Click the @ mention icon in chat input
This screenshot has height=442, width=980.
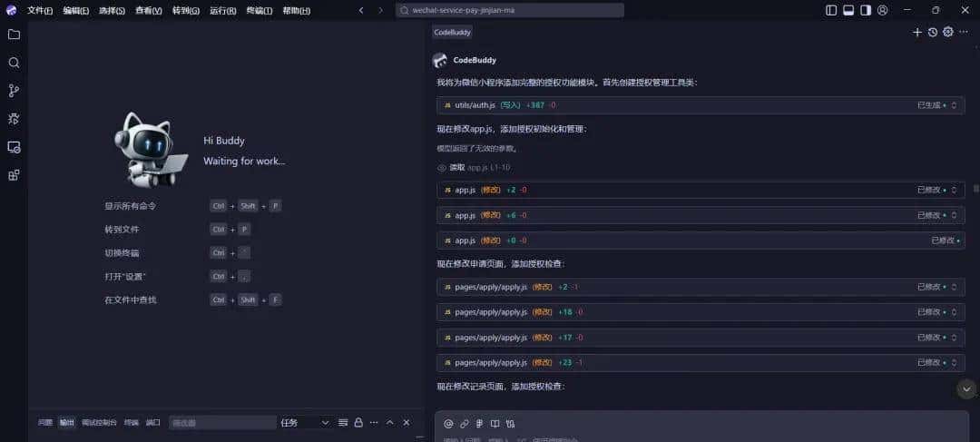(448, 423)
